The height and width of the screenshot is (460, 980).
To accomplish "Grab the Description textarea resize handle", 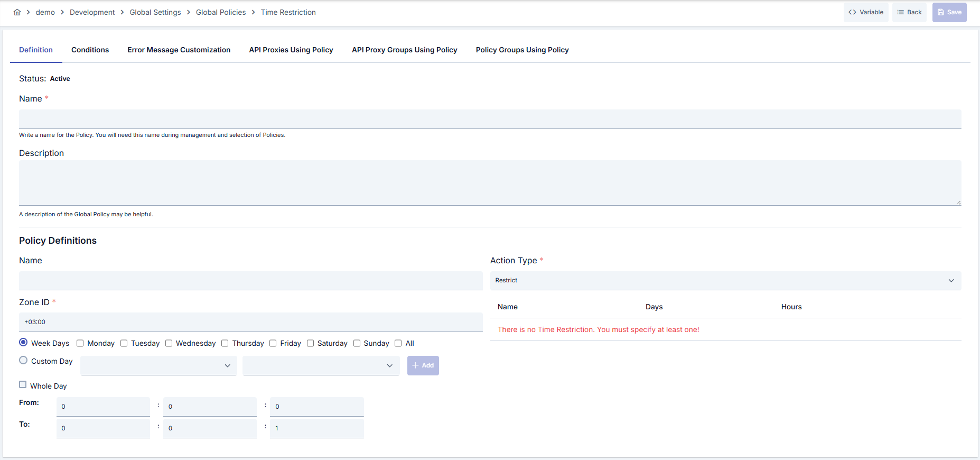I will pyautogui.click(x=958, y=202).
